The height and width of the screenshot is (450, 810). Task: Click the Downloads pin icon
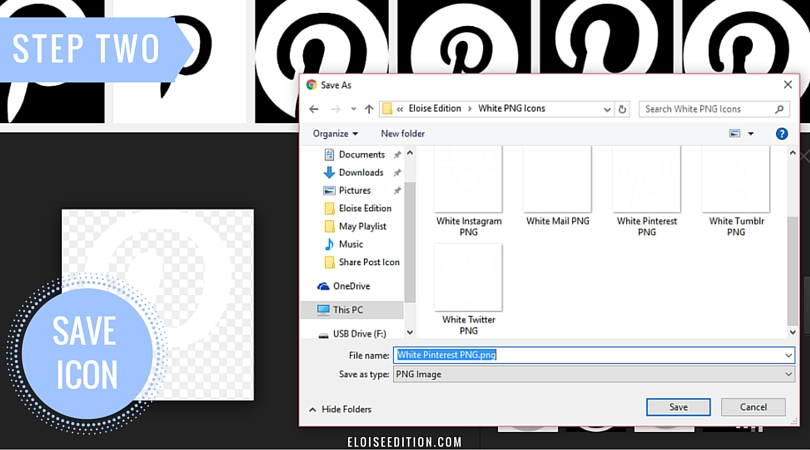click(397, 173)
